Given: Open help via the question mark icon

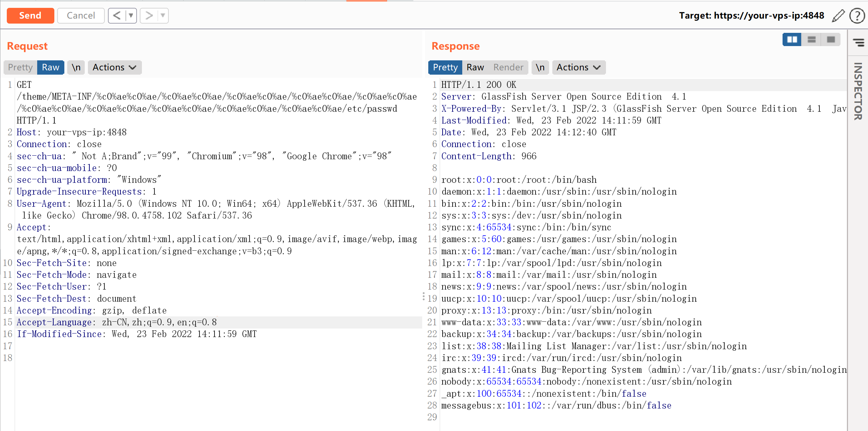Looking at the screenshot, I should point(857,16).
